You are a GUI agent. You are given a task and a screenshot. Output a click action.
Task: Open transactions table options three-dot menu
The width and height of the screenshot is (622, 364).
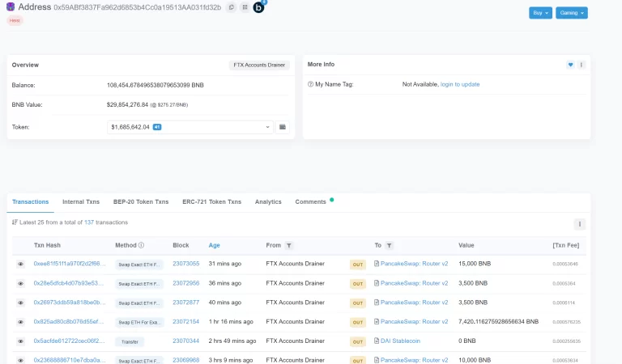coord(579,224)
